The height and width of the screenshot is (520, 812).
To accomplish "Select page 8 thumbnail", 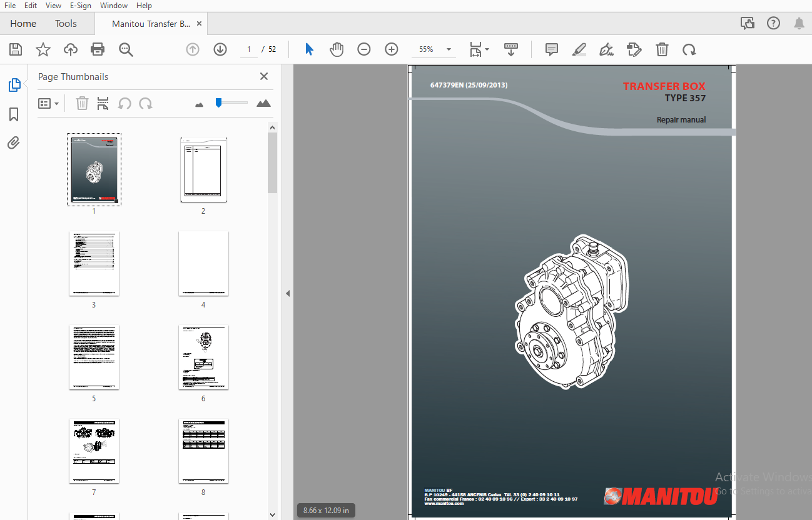I will [x=203, y=451].
